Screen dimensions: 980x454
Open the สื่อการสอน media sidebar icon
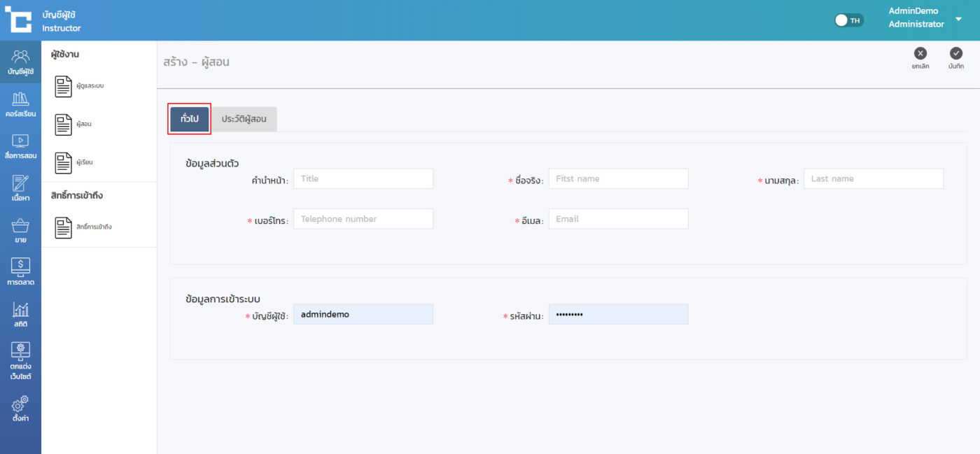pyautogui.click(x=20, y=146)
